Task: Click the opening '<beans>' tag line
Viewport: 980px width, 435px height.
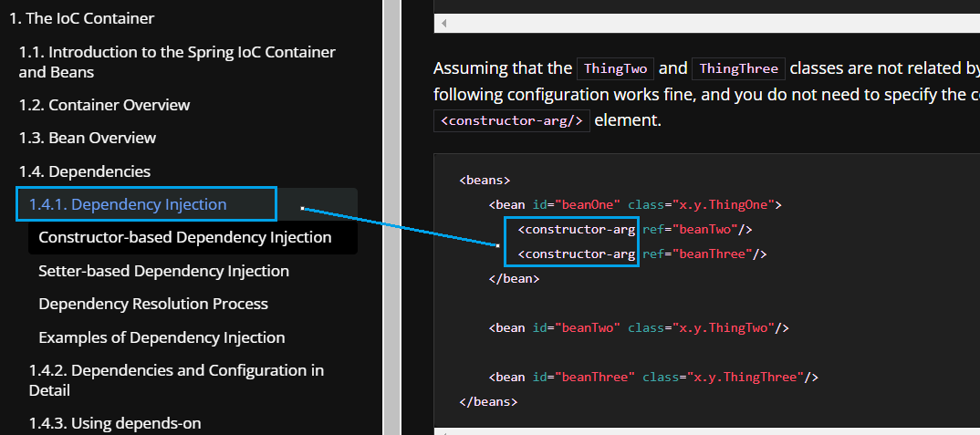Action: coord(485,181)
